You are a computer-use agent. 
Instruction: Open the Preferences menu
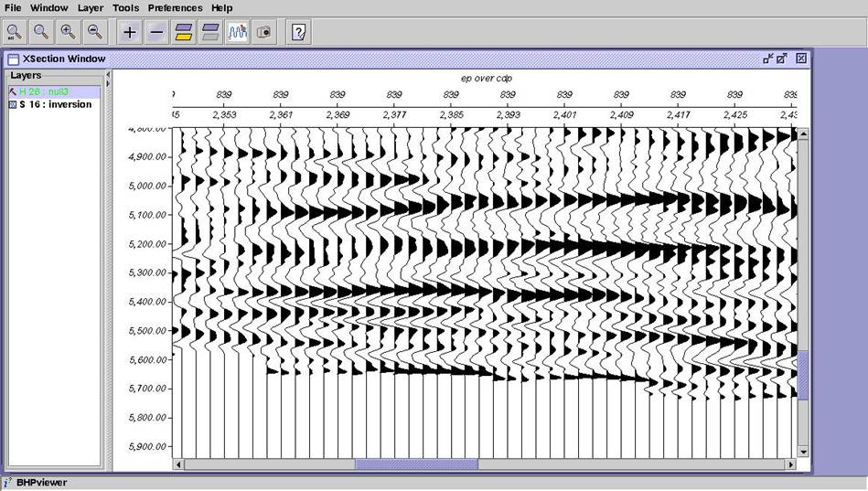pos(175,7)
